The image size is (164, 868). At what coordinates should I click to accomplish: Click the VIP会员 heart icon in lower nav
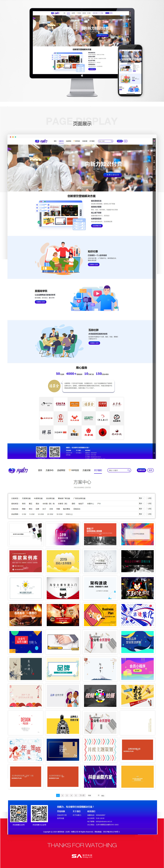pos(70,470)
